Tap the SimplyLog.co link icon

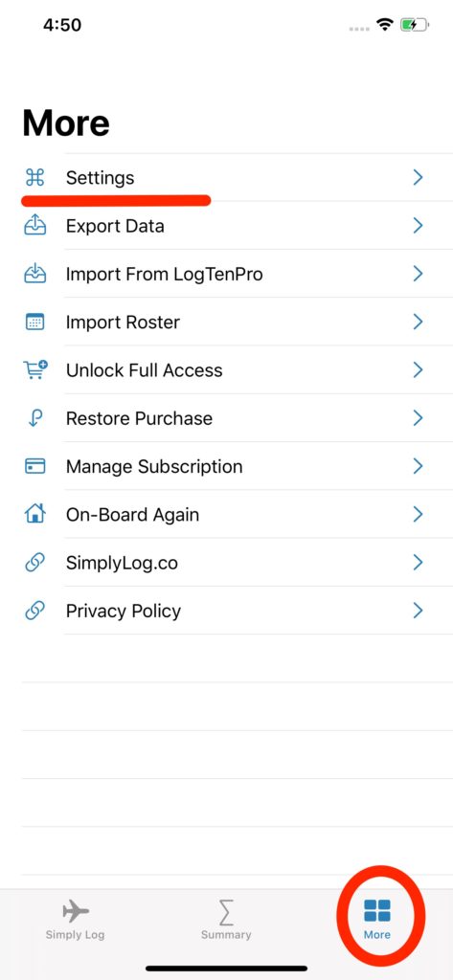coord(35,563)
